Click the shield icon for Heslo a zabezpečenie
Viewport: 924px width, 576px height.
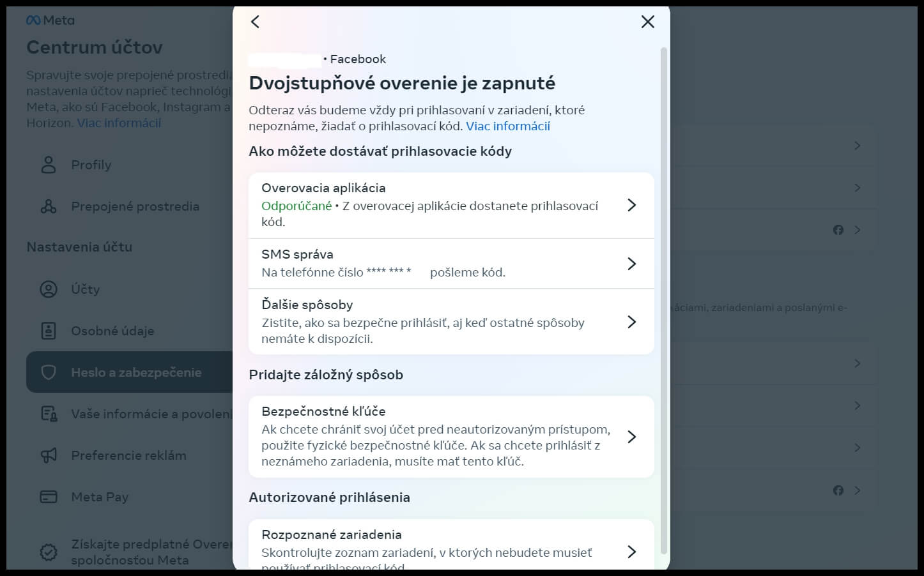[49, 372]
